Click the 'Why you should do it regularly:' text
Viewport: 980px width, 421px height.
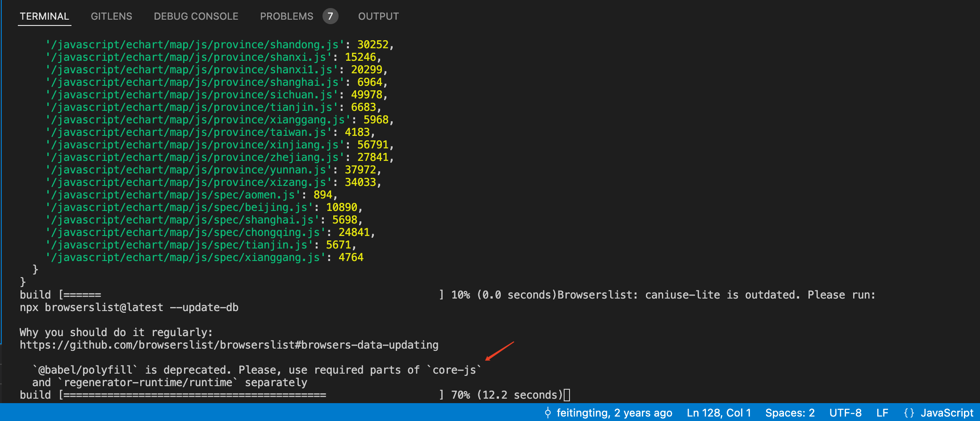116,333
